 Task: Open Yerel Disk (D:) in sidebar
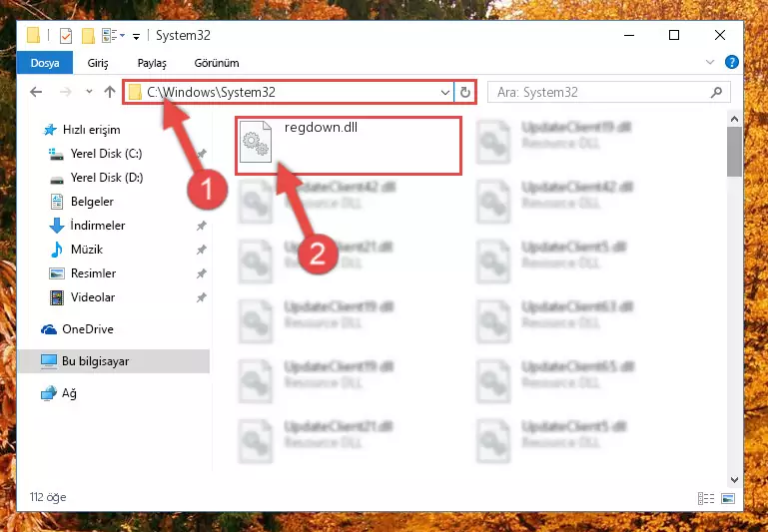click(107, 178)
